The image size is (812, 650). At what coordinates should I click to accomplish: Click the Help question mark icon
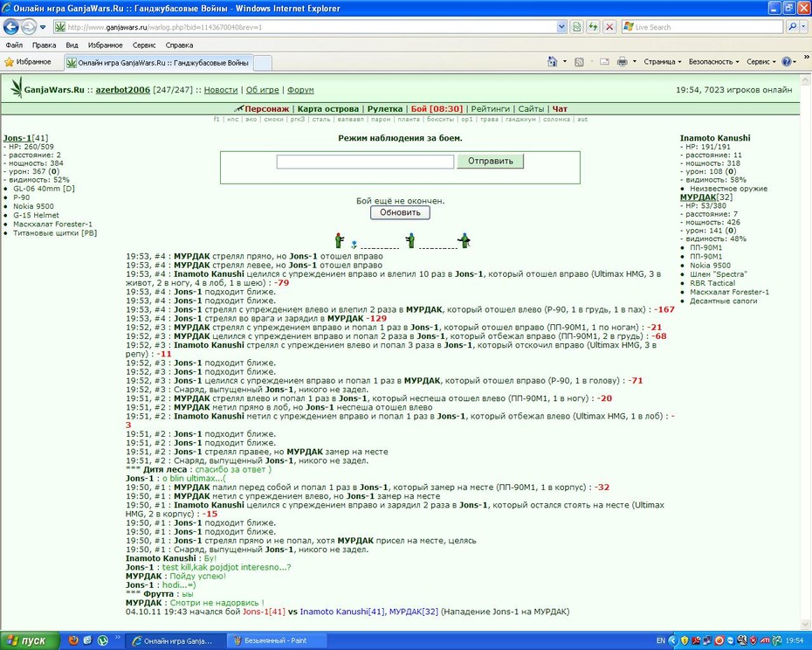pos(786,62)
